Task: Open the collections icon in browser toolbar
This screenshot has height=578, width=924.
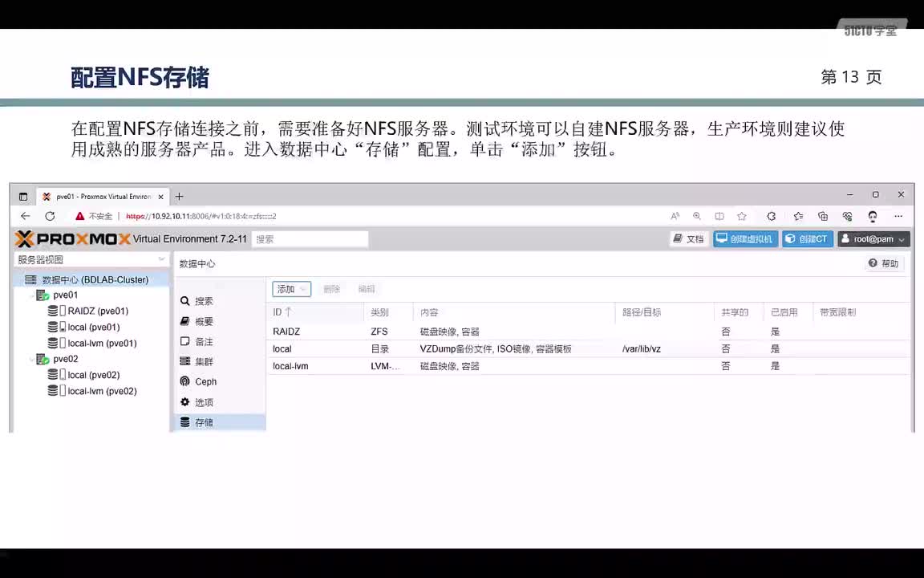Action: (x=823, y=216)
